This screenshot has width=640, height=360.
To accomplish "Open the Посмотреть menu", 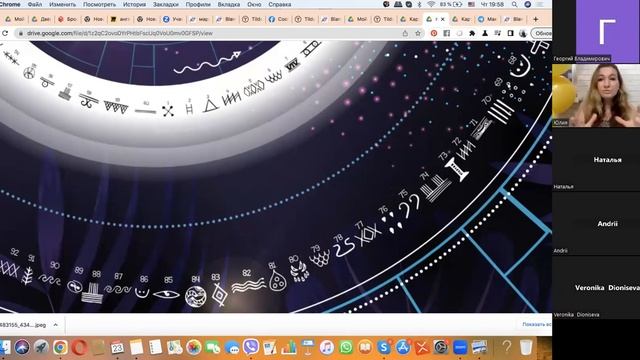I will 100,4.
